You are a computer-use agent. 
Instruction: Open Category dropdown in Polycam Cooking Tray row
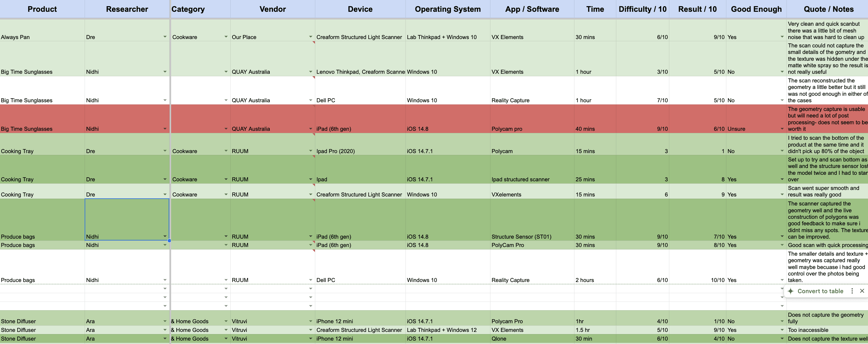pos(226,151)
